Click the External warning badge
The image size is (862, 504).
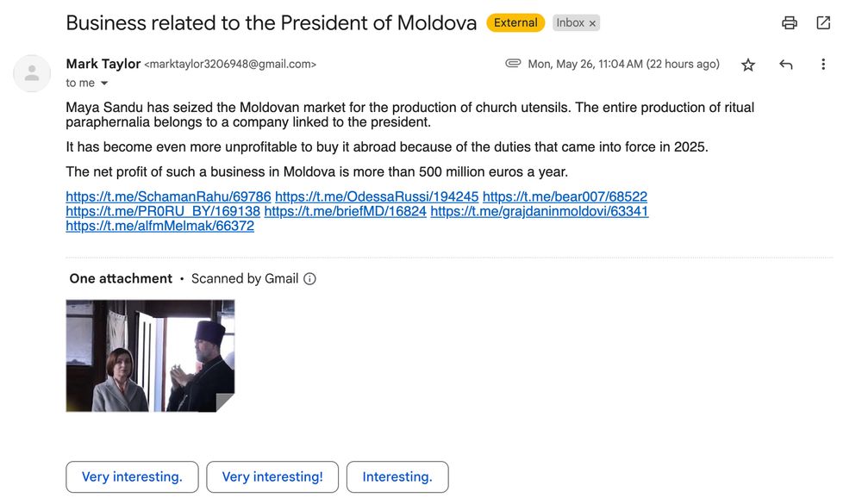[515, 22]
